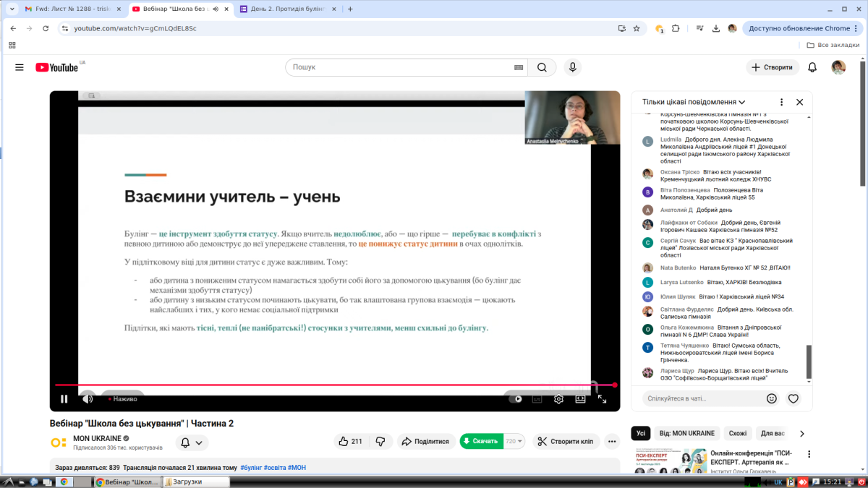The height and width of the screenshot is (488, 868).
Task: Dislike the video with thumbs down
Action: (381, 442)
